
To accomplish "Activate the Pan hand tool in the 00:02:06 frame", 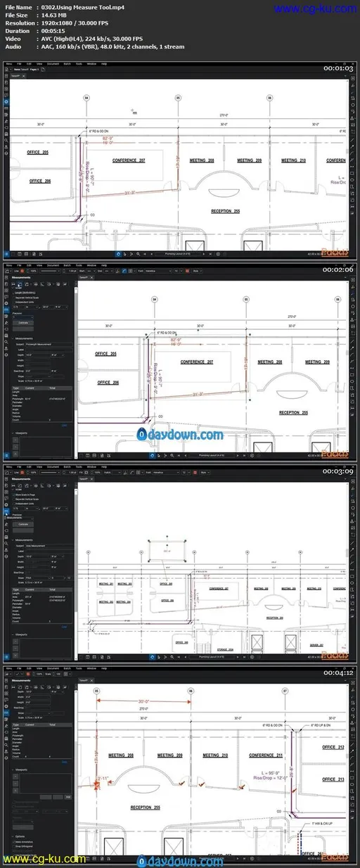I will pos(152,456).
